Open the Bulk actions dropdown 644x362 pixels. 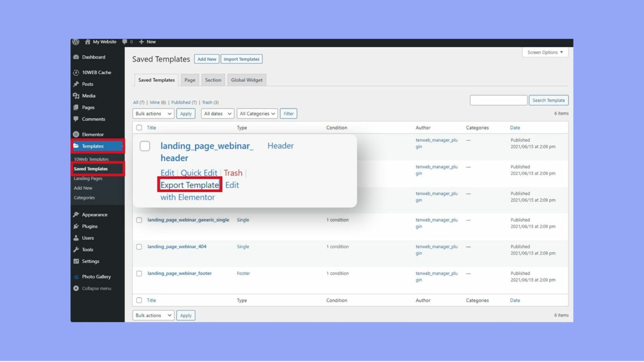153,113
